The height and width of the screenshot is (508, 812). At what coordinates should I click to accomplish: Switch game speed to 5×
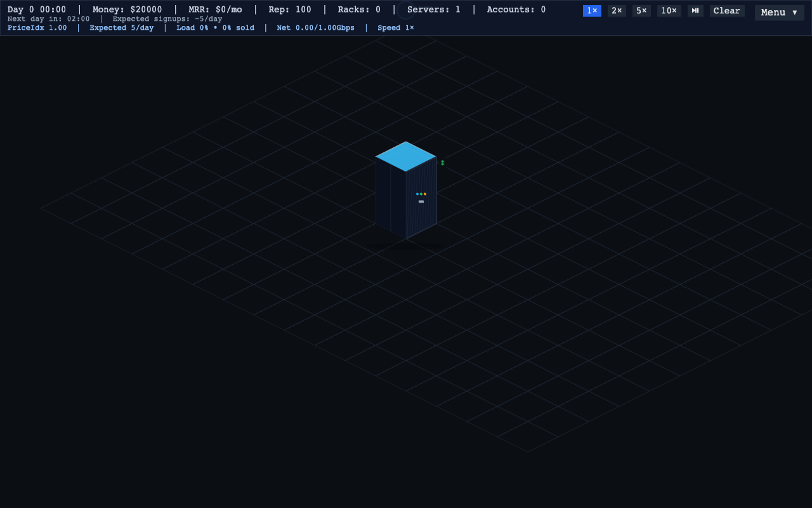coord(641,11)
